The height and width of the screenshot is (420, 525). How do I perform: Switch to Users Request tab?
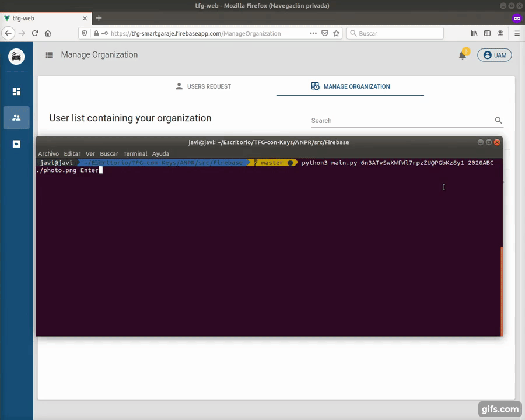(x=203, y=86)
